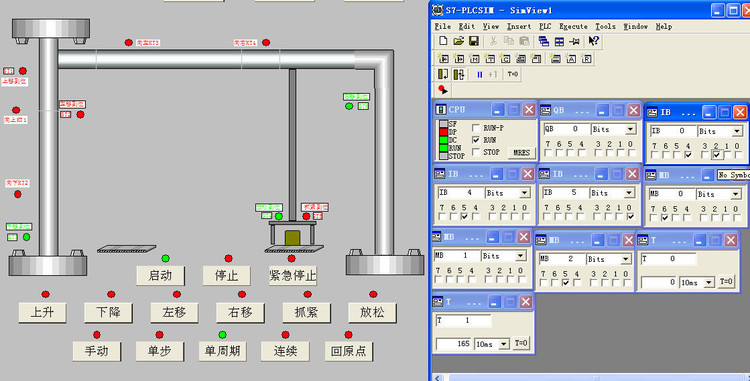Viewport: 750px width, 381px height.
Task: Open the IB 0 Bits format dropdown
Action: tap(737, 131)
